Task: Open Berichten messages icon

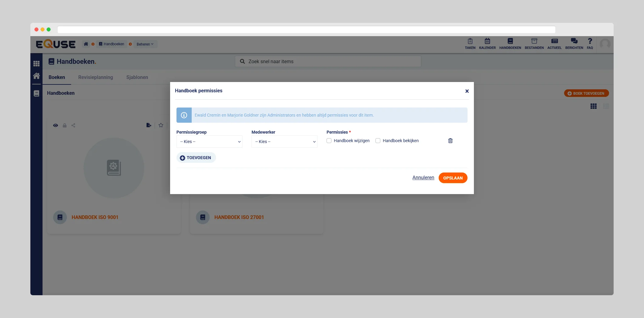Action: [574, 44]
